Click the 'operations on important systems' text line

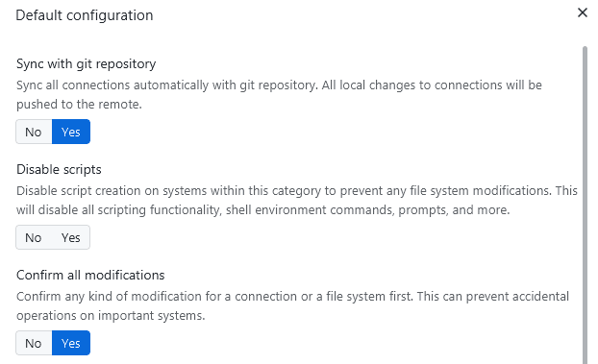(x=111, y=316)
